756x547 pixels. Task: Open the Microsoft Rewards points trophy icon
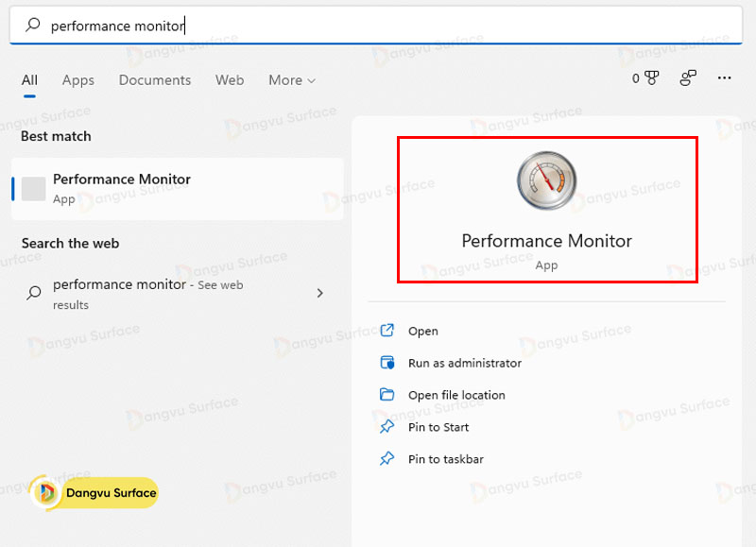click(650, 79)
